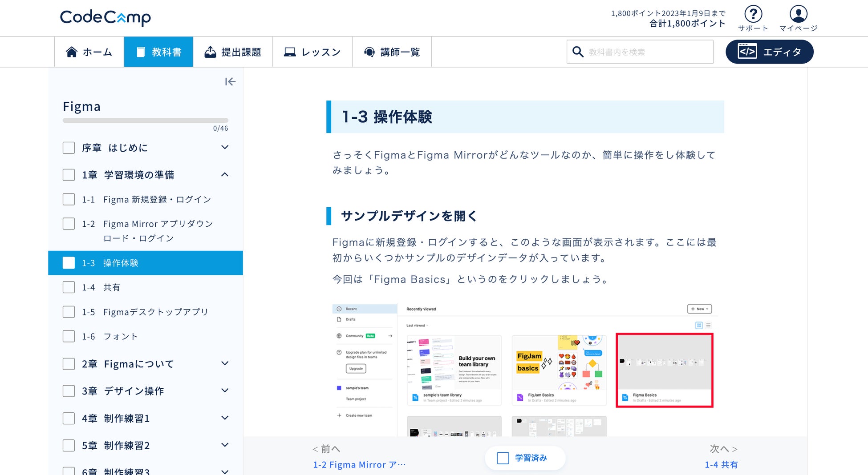Click the list view icon in screenshot
The height and width of the screenshot is (475, 868).
pos(708,326)
